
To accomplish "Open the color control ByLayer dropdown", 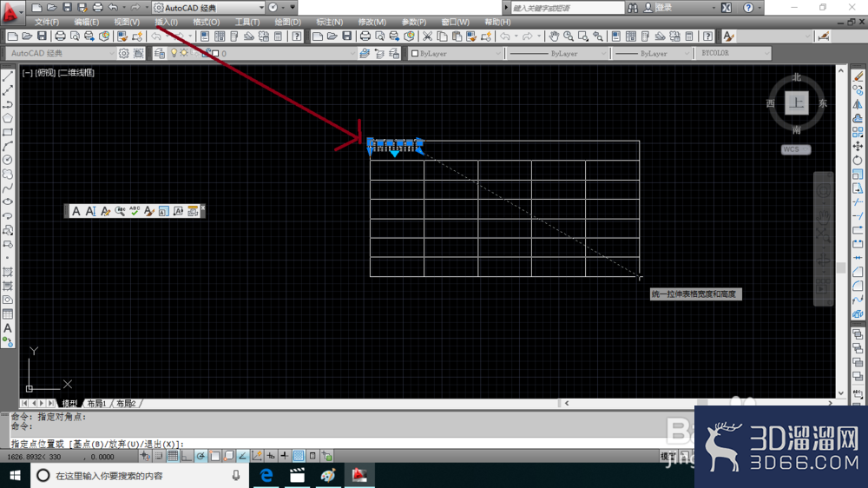I will click(497, 53).
